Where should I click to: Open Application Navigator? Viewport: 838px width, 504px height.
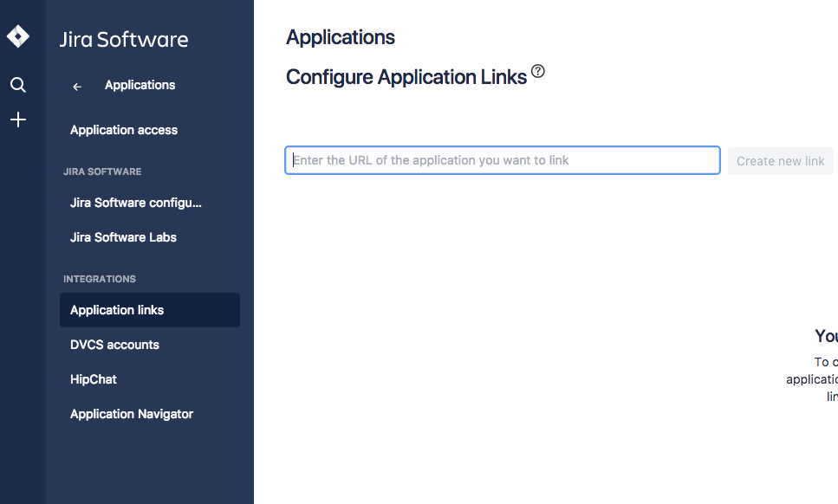[132, 414]
